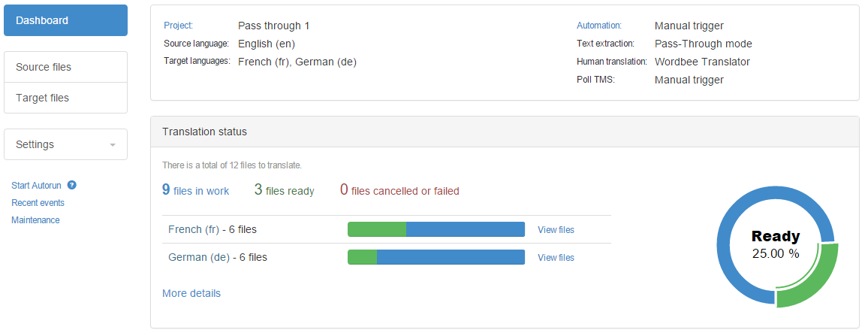Click the Settings dropdown caret arrow

pyautogui.click(x=113, y=145)
